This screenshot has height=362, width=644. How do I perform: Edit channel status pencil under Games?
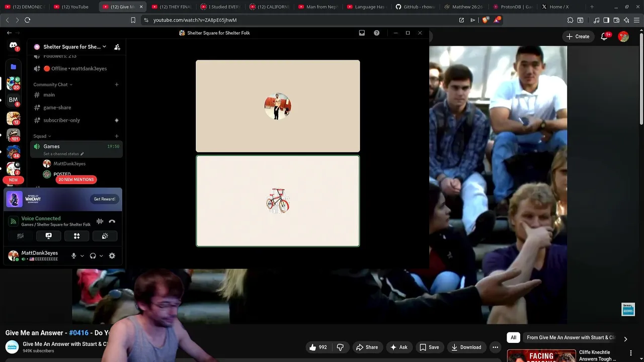pyautogui.click(x=82, y=154)
